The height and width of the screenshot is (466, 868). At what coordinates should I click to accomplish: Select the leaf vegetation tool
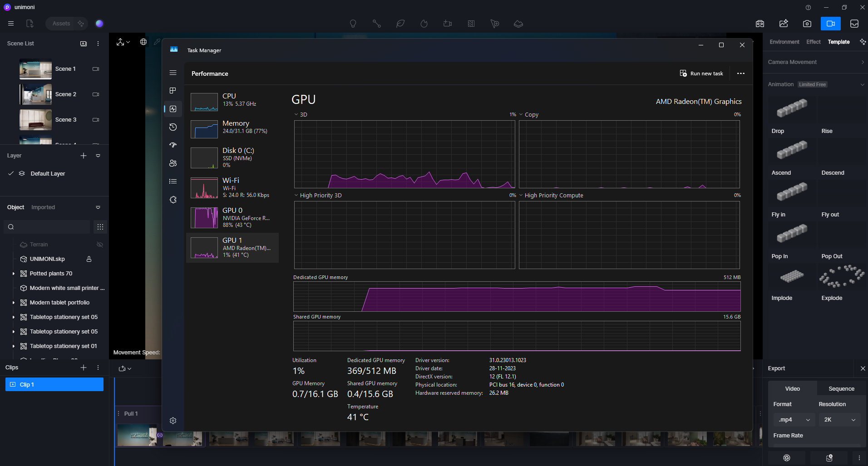coord(400,24)
